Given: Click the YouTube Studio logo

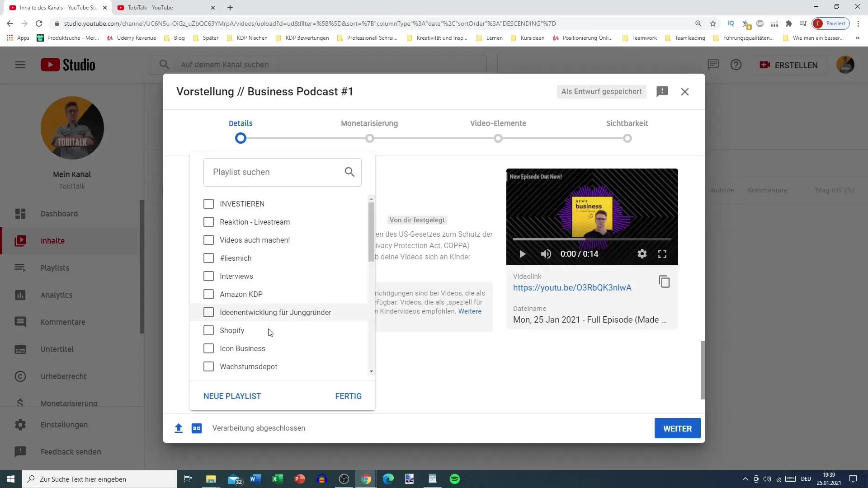Looking at the screenshot, I should click(68, 65).
